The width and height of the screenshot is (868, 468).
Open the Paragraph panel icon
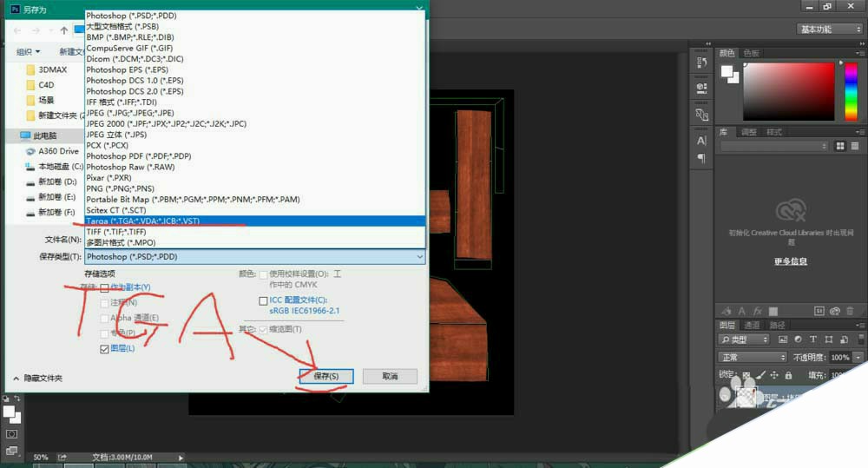701,159
